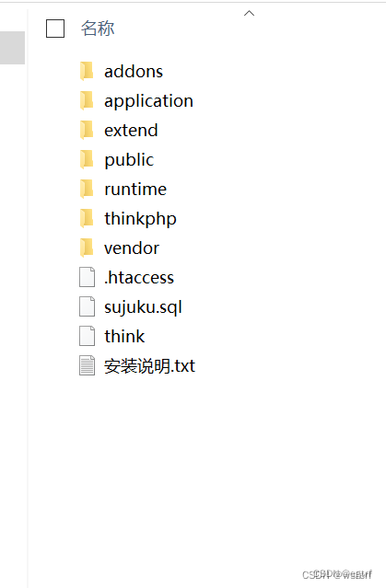Select the addons folder icon
This screenshot has height=588, width=386.
pyautogui.click(x=87, y=71)
